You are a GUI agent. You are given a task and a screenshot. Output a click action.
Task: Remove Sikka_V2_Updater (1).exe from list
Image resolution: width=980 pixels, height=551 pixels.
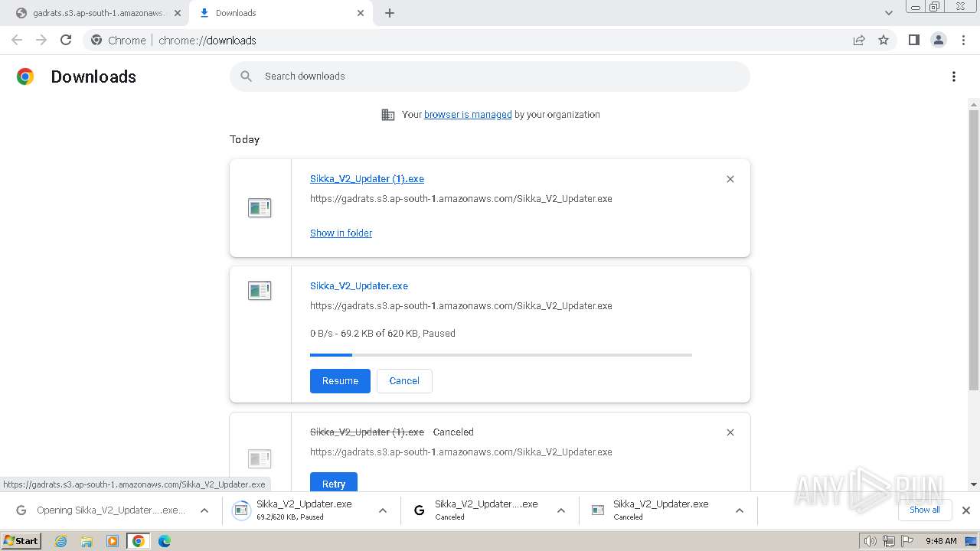tap(730, 179)
